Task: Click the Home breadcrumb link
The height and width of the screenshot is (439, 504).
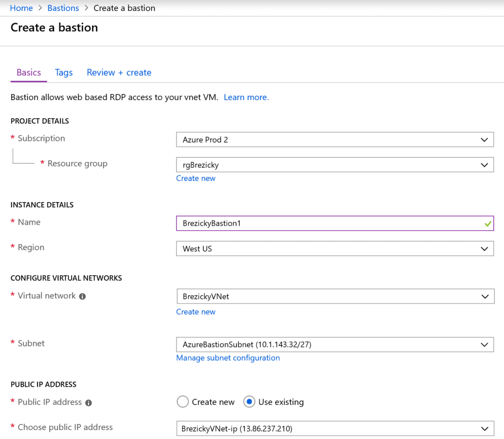Action: click(x=21, y=8)
